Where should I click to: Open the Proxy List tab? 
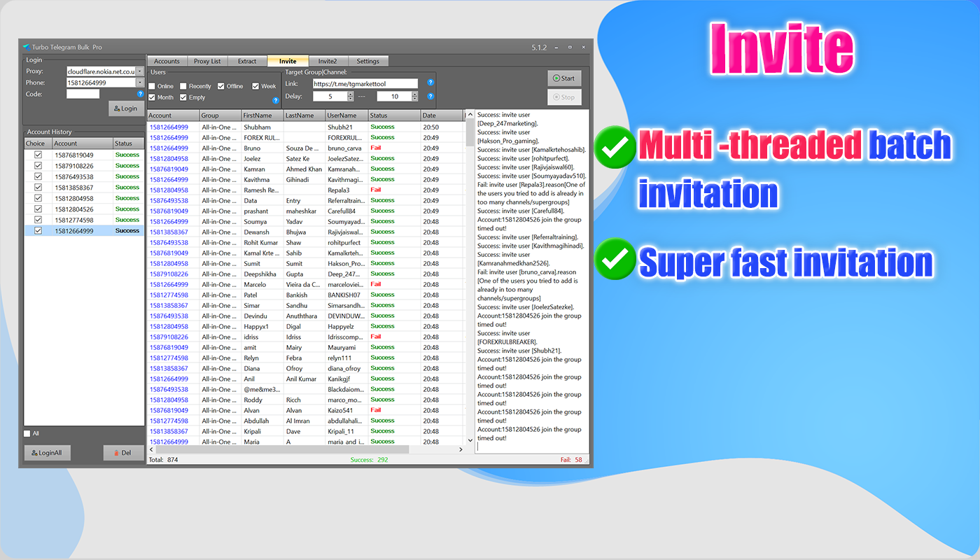pos(207,61)
